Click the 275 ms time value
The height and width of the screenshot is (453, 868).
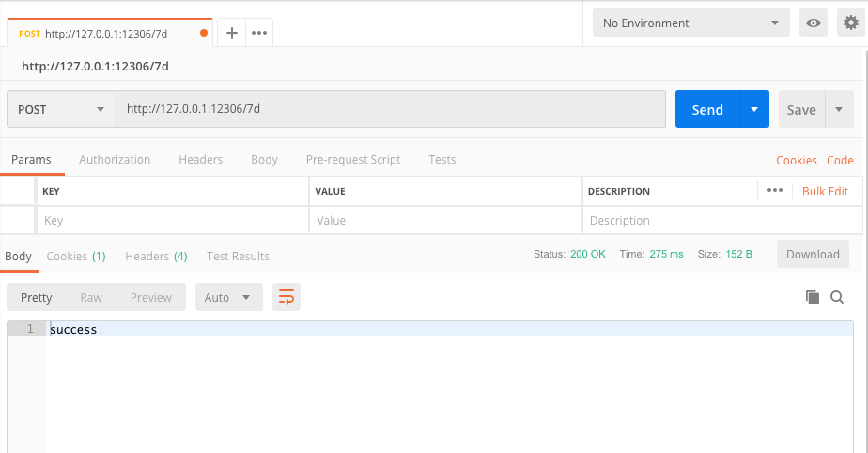[x=667, y=254]
